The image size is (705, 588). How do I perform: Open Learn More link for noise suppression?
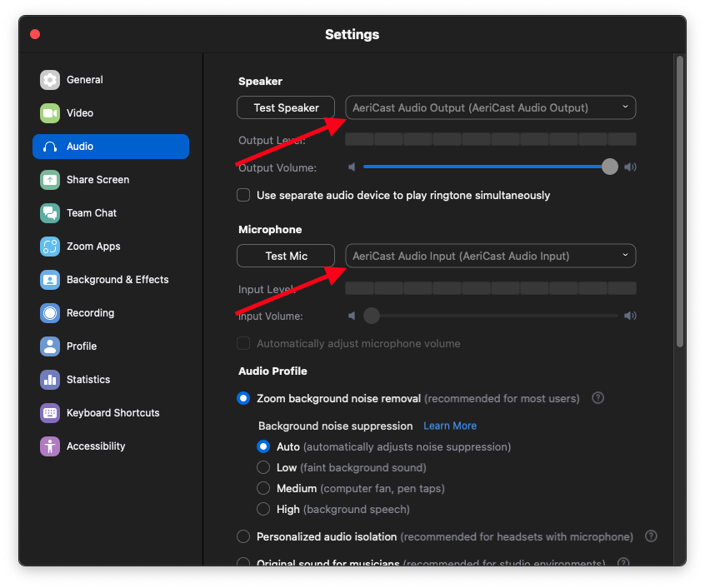tap(450, 426)
